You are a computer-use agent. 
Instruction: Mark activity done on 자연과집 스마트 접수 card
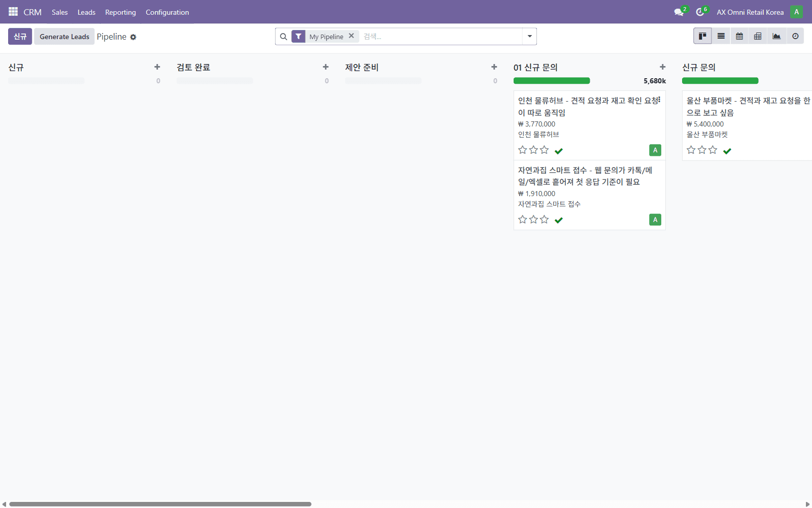click(x=559, y=219)
